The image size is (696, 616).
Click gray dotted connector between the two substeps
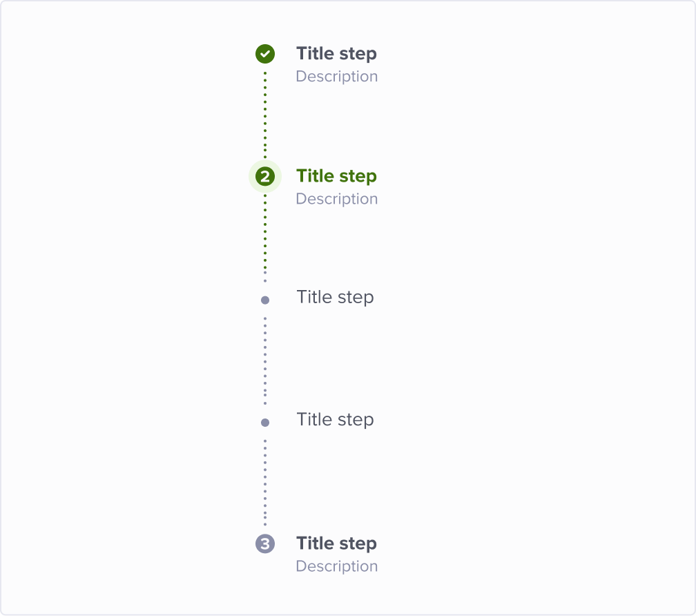point(265,360)
